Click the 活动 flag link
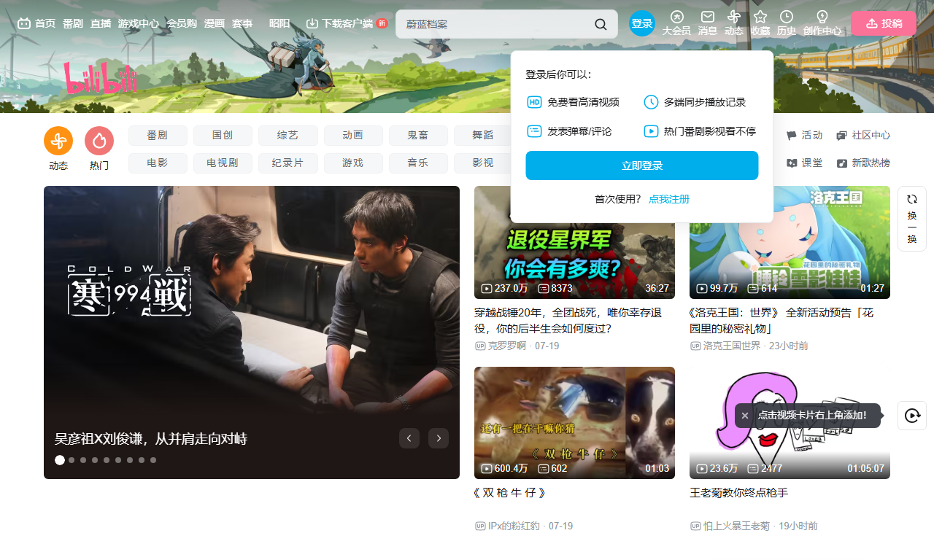 click(x=804, y=136)
